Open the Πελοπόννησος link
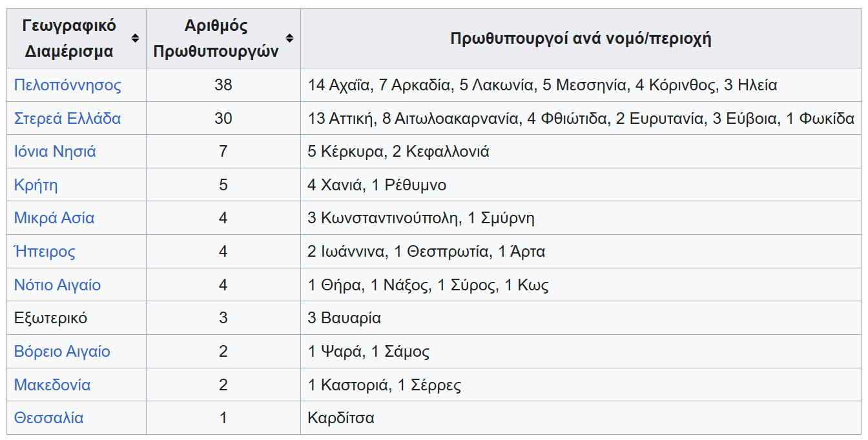868x440 pixels. click(67, 85)
